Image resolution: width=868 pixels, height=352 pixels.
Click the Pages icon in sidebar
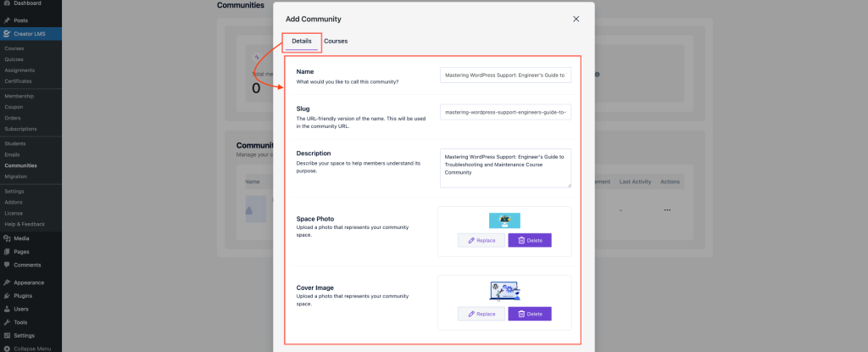(7, 252)
